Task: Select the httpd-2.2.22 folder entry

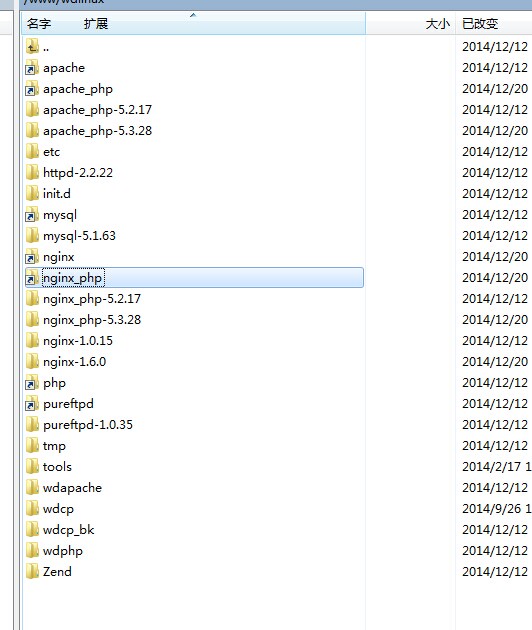Action: tap(78, 173)
